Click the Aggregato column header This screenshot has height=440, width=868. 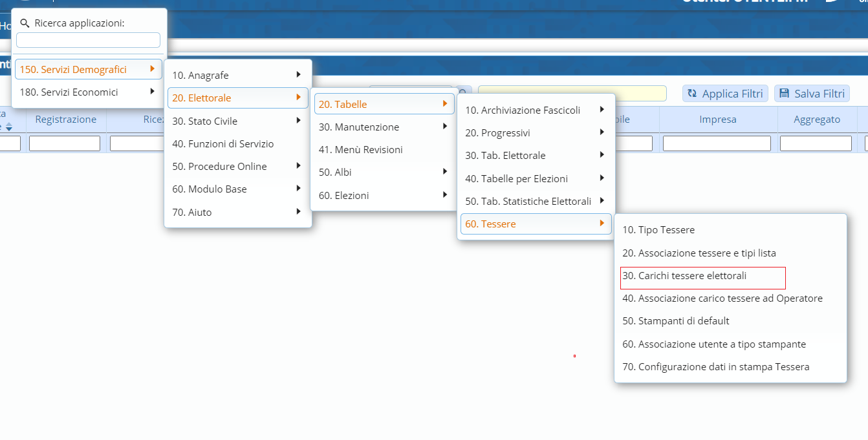point(817,120)
